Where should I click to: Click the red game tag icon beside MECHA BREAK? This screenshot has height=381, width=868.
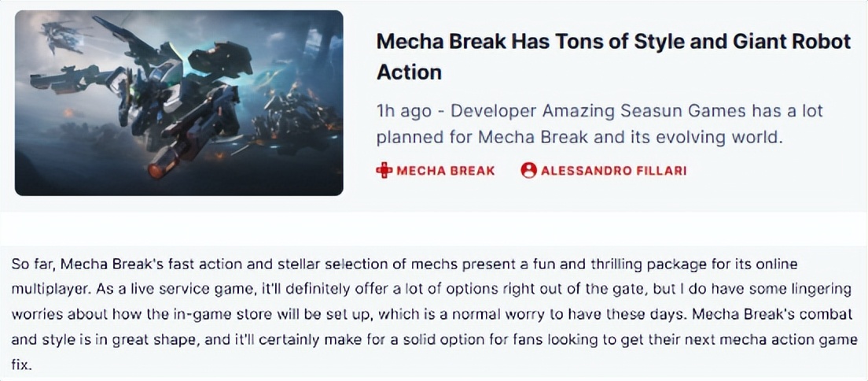pos(384,170)
